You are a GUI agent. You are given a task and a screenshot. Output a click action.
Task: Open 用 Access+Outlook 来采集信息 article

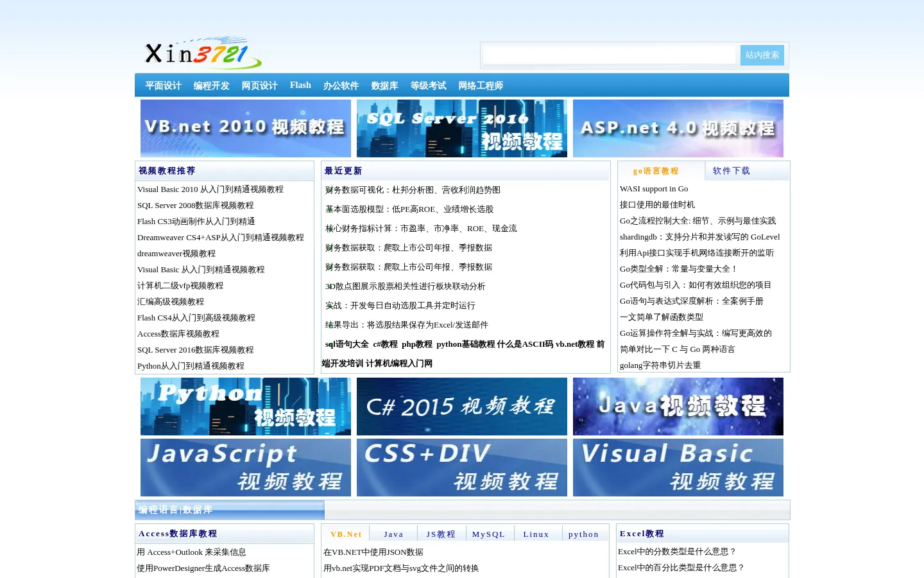[x=191, y=552]
